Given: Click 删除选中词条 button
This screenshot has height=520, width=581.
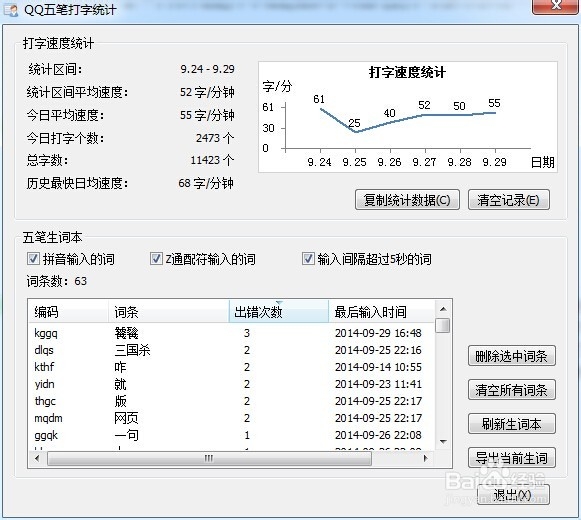Looking at the screenshot, I should [x=512, y=356].
